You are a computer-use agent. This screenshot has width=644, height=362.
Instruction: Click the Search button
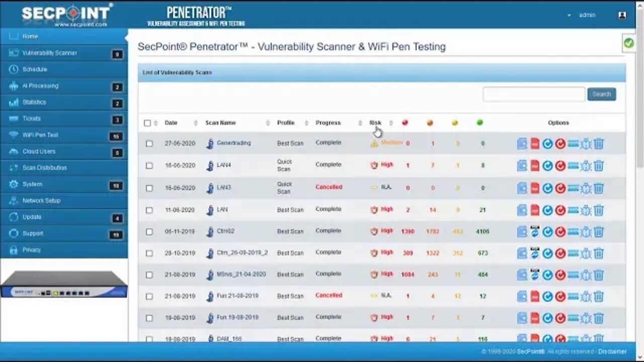[x=601, y=94]
